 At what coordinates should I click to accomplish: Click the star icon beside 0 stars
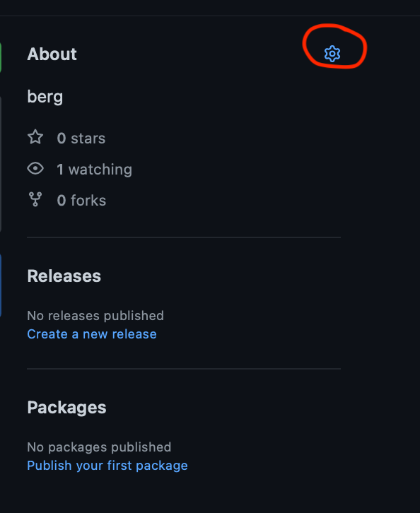[x=35, y=137]
